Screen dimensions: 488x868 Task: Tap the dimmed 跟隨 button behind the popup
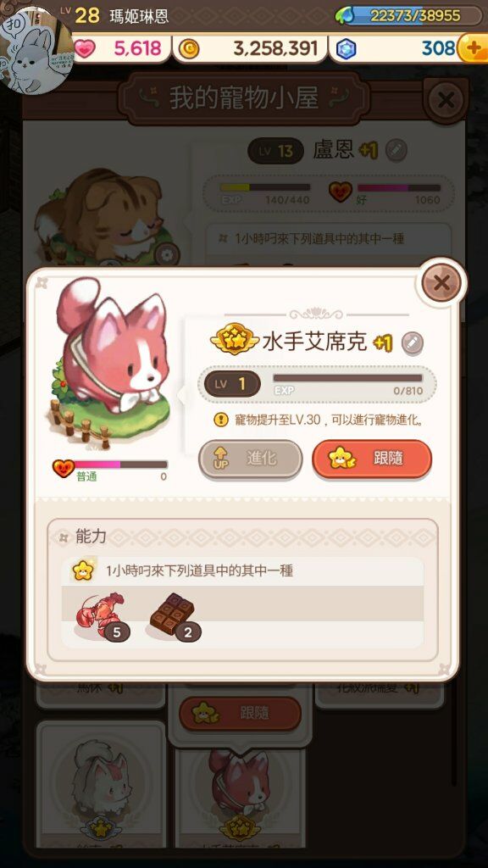[240, 713]
